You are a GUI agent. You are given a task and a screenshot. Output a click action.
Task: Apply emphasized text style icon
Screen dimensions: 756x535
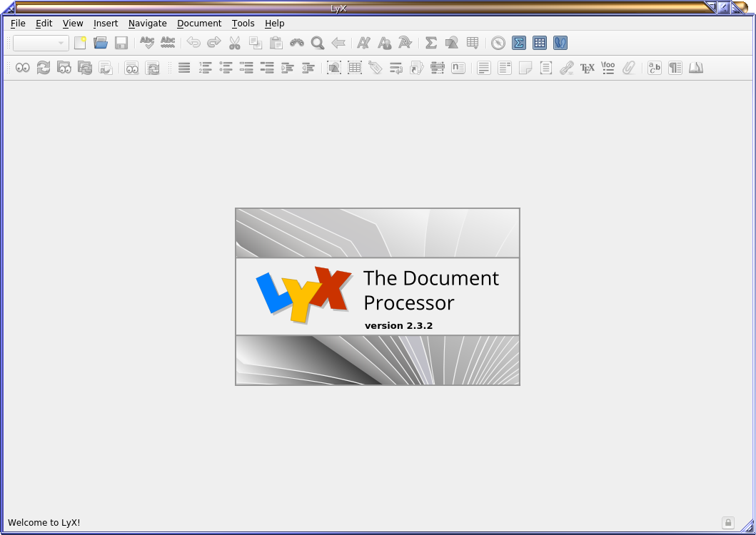tap(363, 43)
